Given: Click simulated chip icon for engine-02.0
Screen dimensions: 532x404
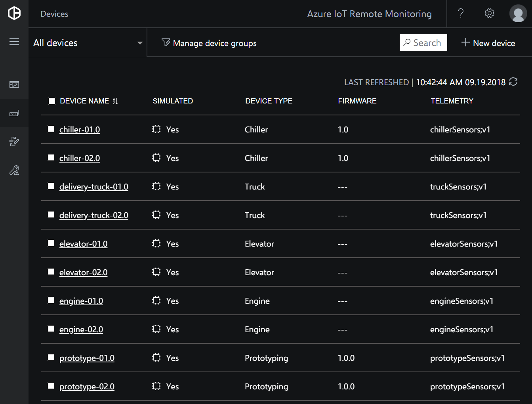Looking at the screenshot, I should tap(156, 329).
